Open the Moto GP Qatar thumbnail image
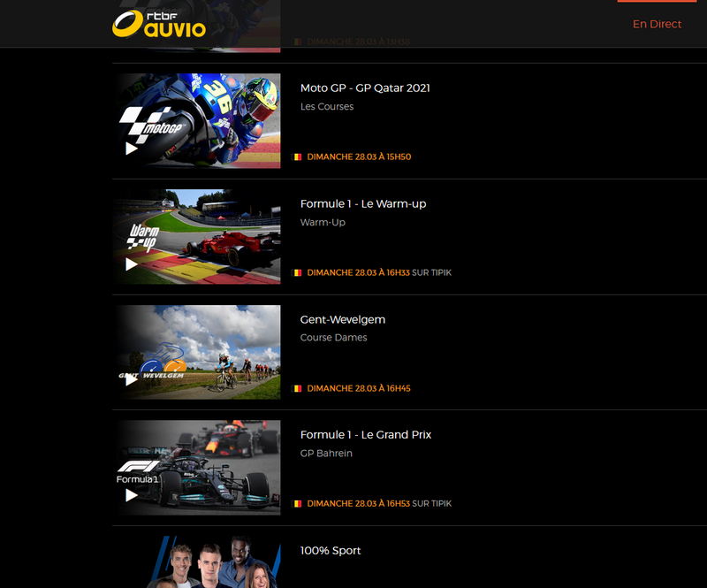 (196, 121)
